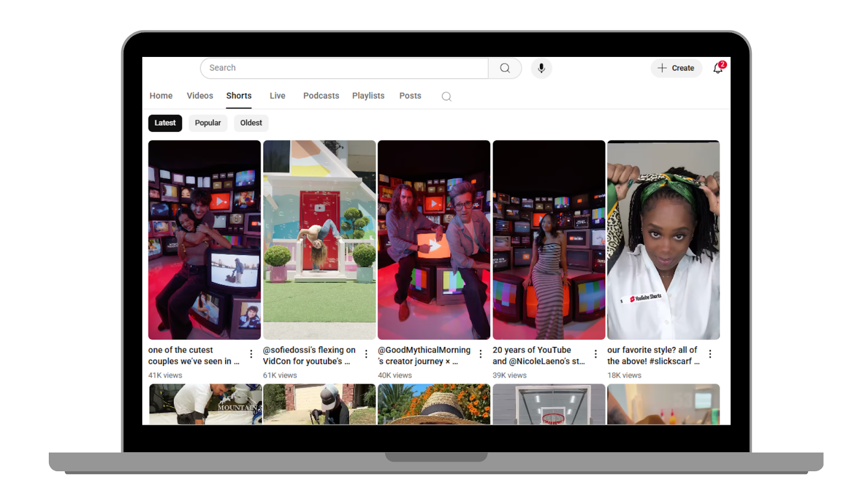The image size is (868, 488).
Task: Focus the Search input field
Action: [x=344, y=68]
